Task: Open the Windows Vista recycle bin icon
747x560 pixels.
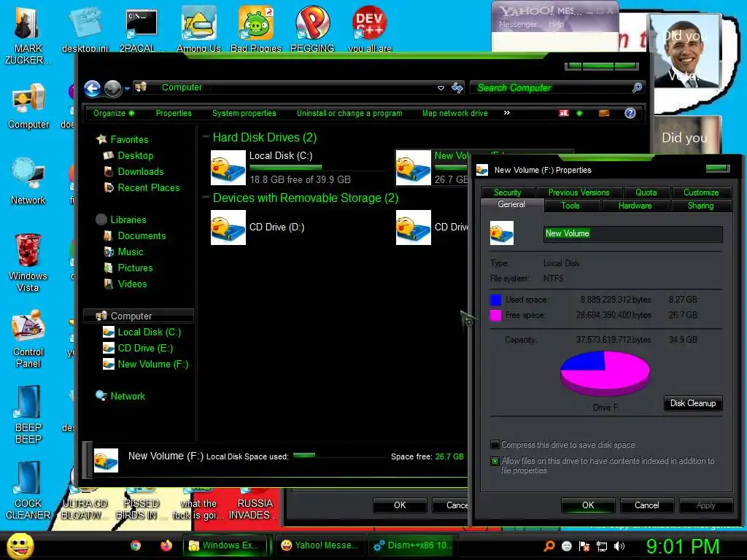Action: coord(28,263)
